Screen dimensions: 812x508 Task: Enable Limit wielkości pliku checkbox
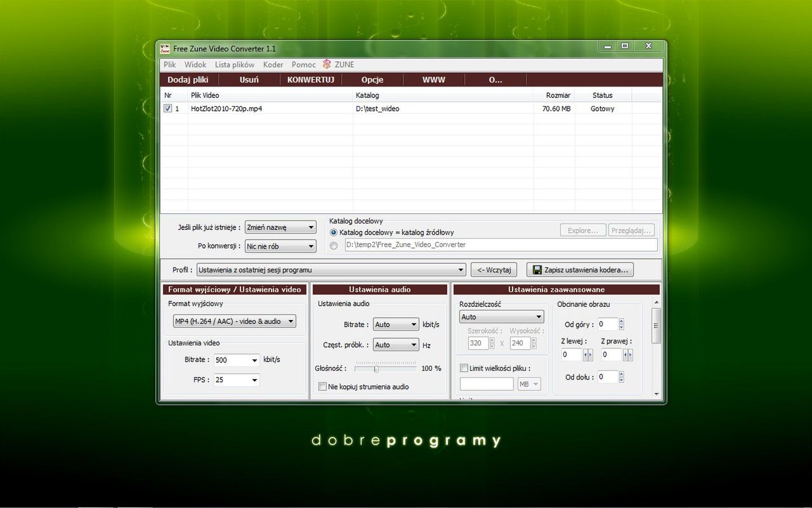[x=464, y=368]
